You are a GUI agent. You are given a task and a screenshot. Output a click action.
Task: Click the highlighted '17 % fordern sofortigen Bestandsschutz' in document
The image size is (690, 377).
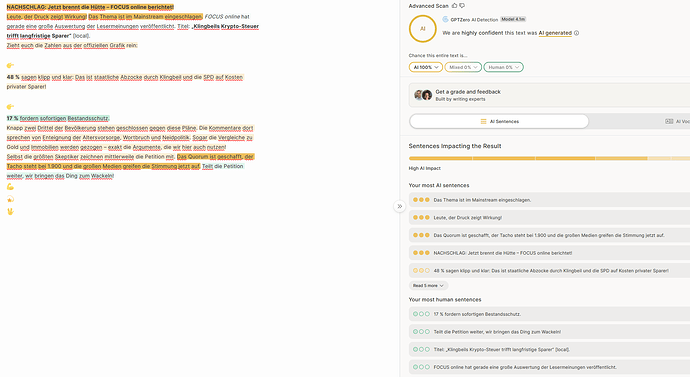pyautogui.click(x=58, y=118)
